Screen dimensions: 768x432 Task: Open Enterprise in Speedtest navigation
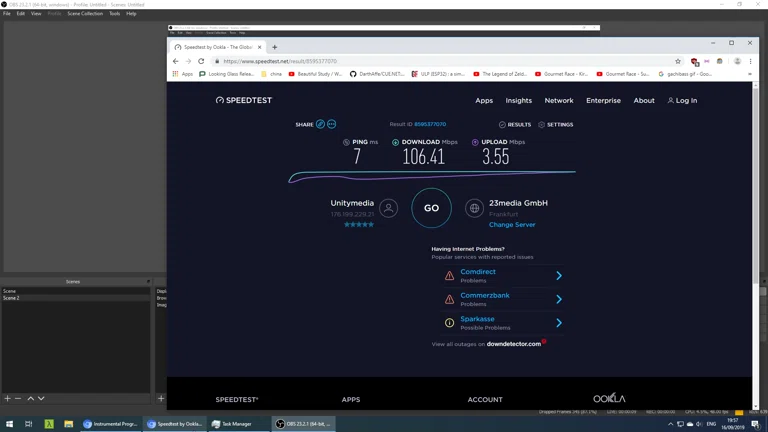pyautogui.click(x=603, y=100)
